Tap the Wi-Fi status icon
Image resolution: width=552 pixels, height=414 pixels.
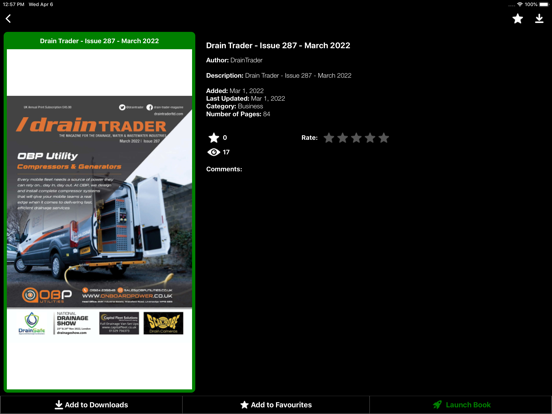(x=520, y=4)
